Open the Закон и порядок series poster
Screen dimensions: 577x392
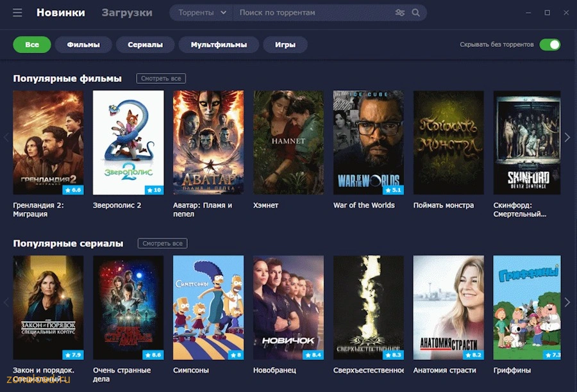48,307
